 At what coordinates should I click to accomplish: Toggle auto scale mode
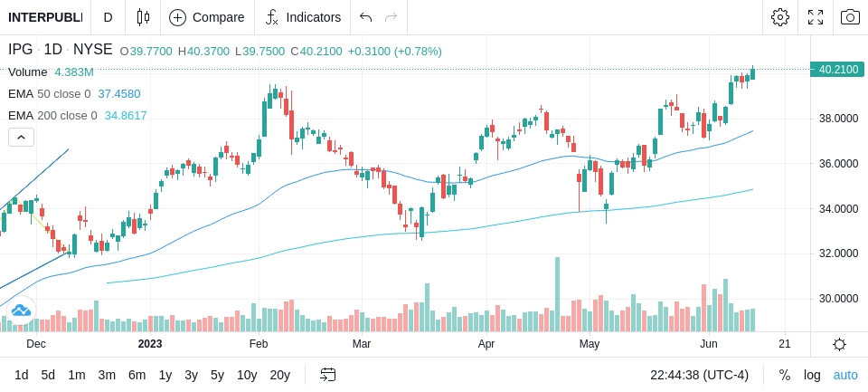[x=845, y=376]
